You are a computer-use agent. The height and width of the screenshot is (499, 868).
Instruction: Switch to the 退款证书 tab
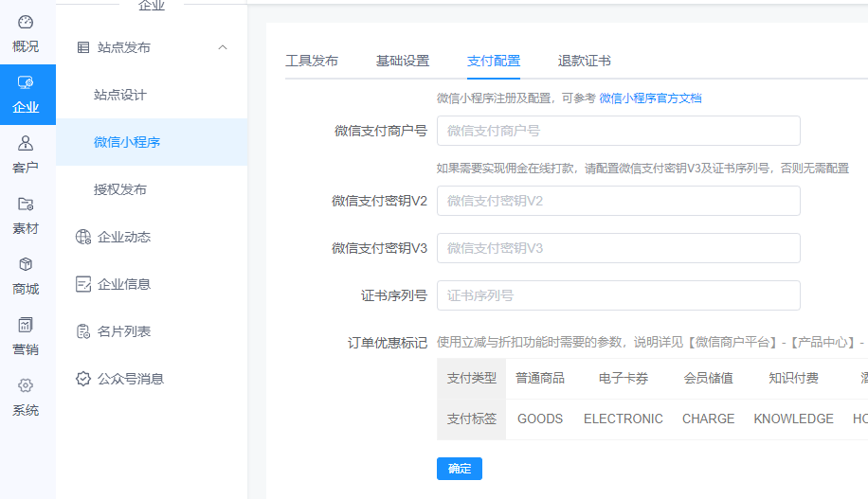pyautogui.click(x=584, y=61)
